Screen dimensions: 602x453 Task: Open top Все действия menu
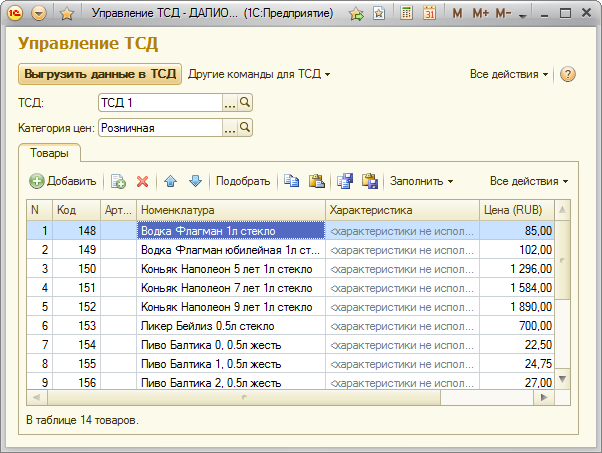(x=509, y=74)
